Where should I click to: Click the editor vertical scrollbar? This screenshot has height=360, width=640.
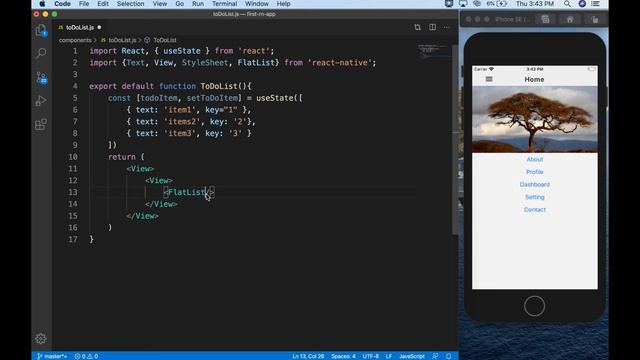pos(455,139)
